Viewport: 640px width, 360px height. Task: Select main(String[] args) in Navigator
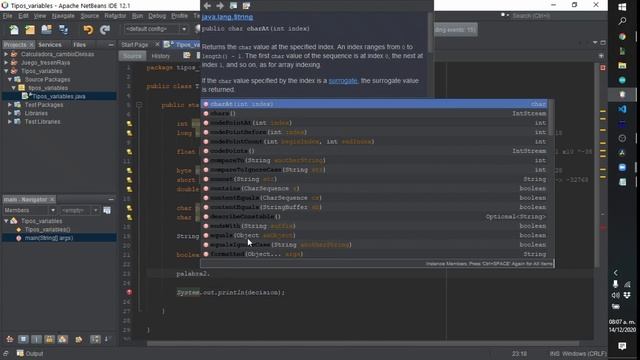[49, 238]
